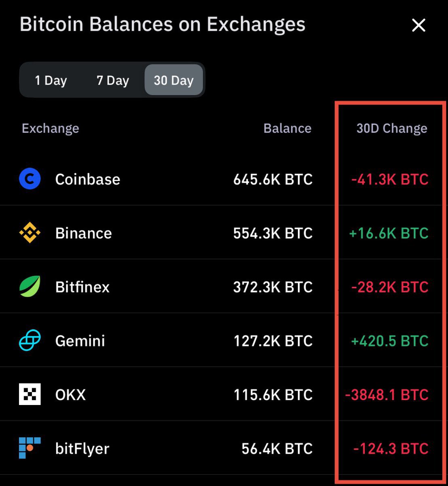Switch to the 1 Day tab
The width and height of the screenshot is (448, 486).
pyautogui.click(x=51, y=80)
